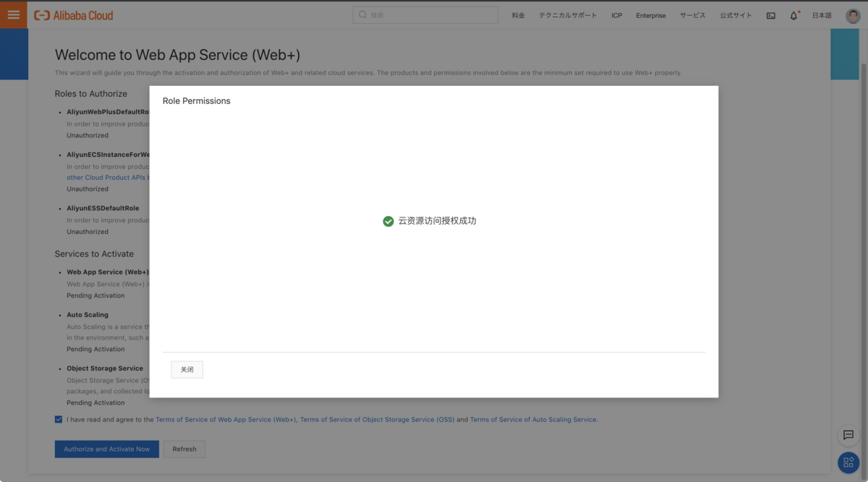Click the 云资源访问授权成功 message
This screenshot has width=868, height=482.
[437, 221]
